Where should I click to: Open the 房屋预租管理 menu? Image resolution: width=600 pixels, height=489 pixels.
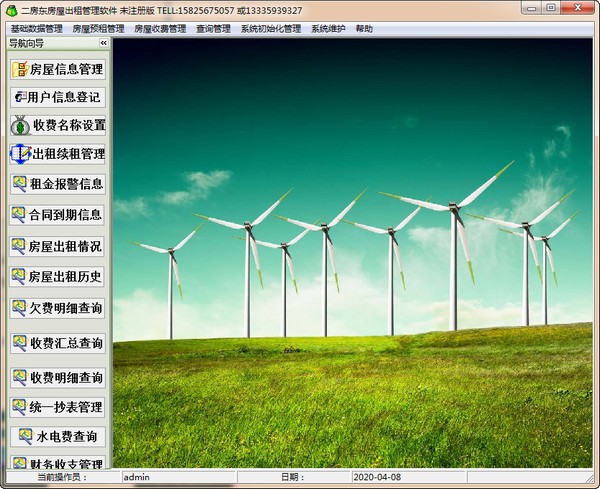point(98,29)
